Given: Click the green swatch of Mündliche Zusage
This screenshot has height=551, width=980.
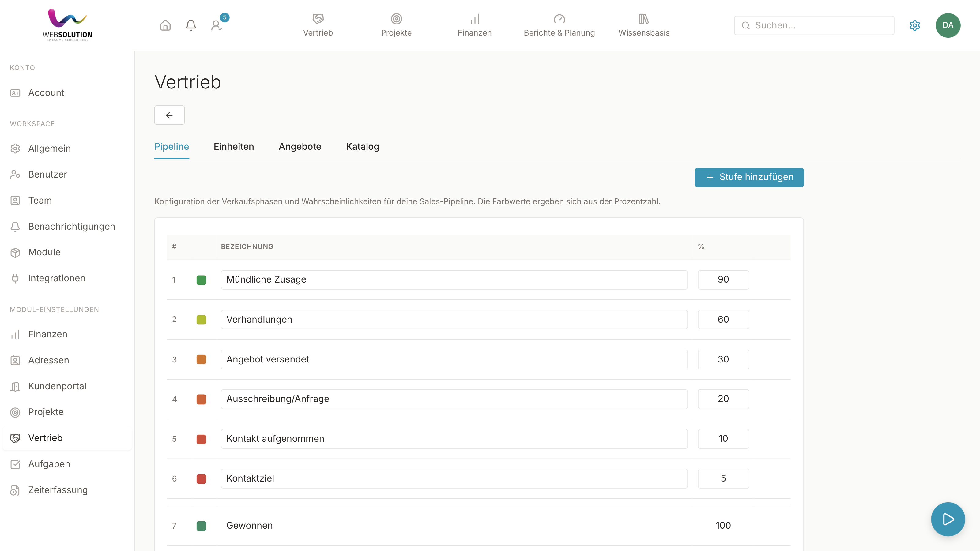Looking at the screenshot, I should click(x=201, y=280).
